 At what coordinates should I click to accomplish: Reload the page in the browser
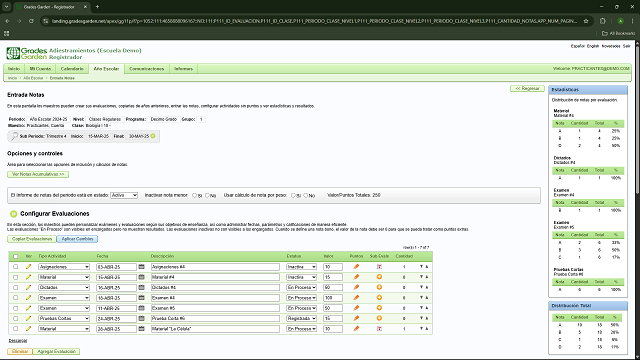pos(31,21)
